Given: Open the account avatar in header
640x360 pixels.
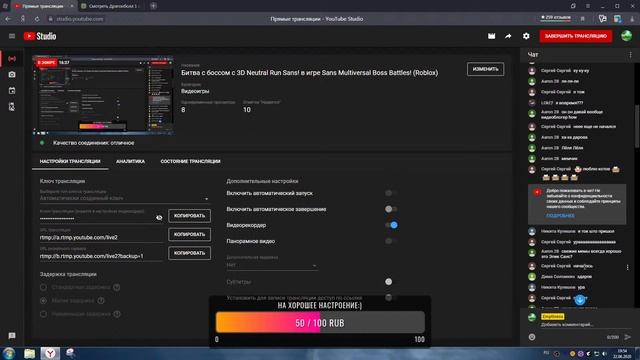Looking at the screenshot, I should [x=627, y=36].
